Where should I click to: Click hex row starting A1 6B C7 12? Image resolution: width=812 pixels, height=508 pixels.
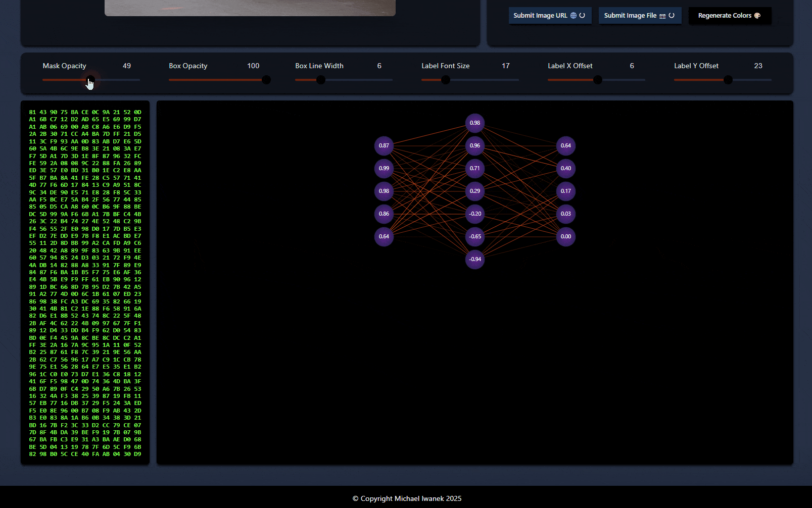pyautogui.click(x=85, y=119)
